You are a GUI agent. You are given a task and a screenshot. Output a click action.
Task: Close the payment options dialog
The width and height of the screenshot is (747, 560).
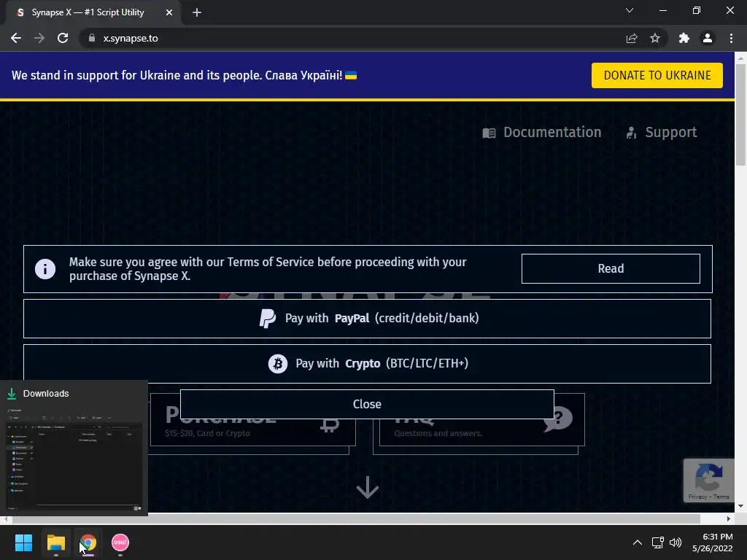[368, 404]
